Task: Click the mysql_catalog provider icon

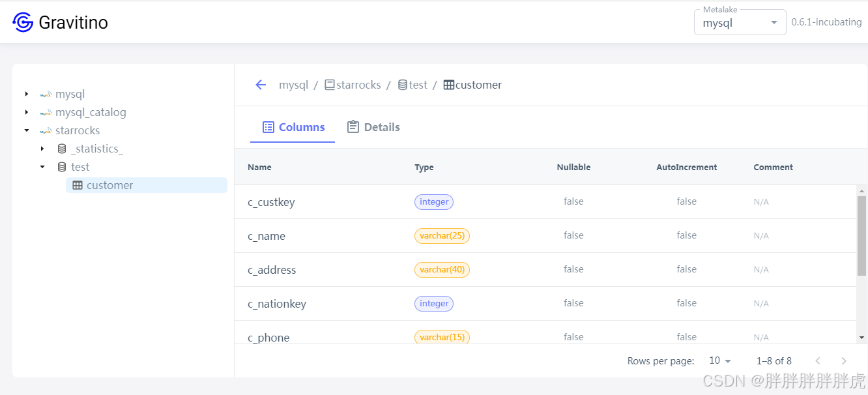Action: click(x=46, y=113)
